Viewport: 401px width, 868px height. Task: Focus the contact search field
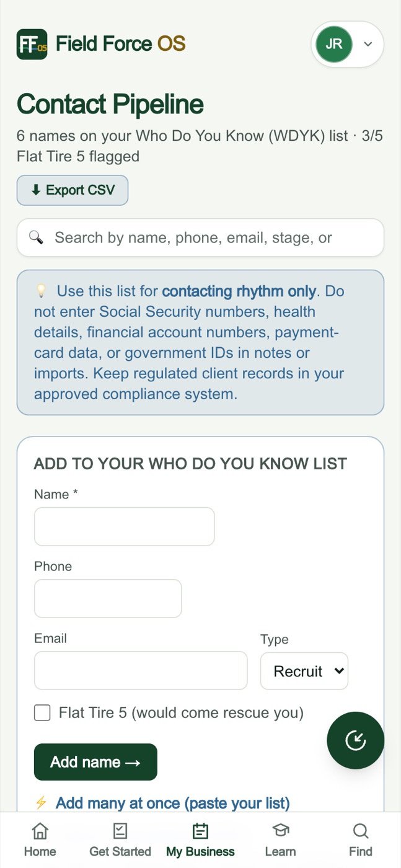(x=200, y=237)
